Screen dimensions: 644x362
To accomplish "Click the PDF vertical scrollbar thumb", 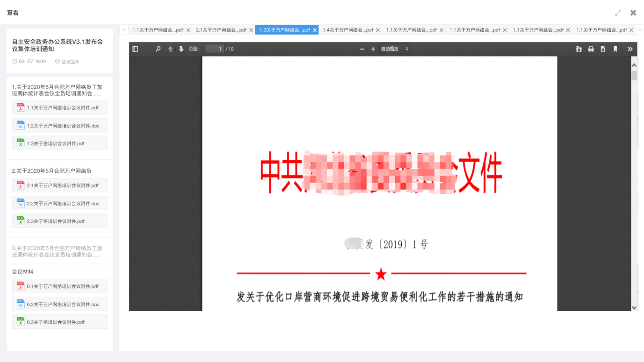I will 634,76.
